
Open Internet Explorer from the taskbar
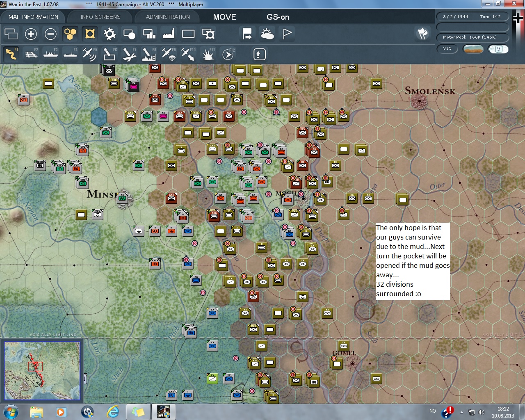(x=112, y=411)
